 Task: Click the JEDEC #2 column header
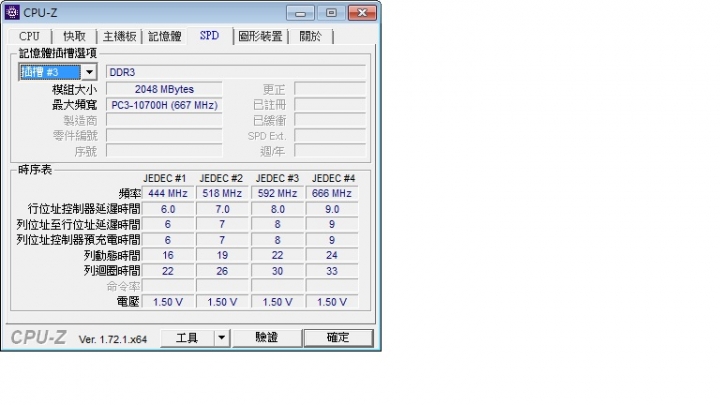pyautogui.click(x=221, y=178)
